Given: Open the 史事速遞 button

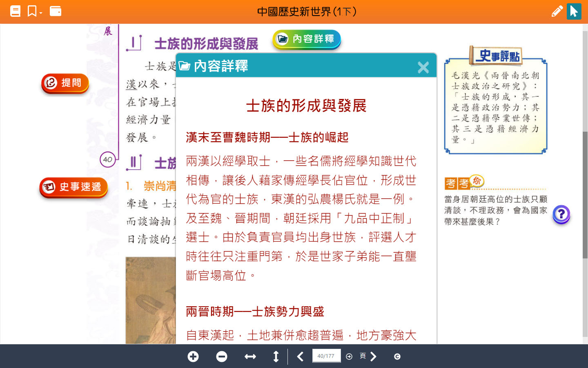Looking at the screenshot, I should point(73,187).
